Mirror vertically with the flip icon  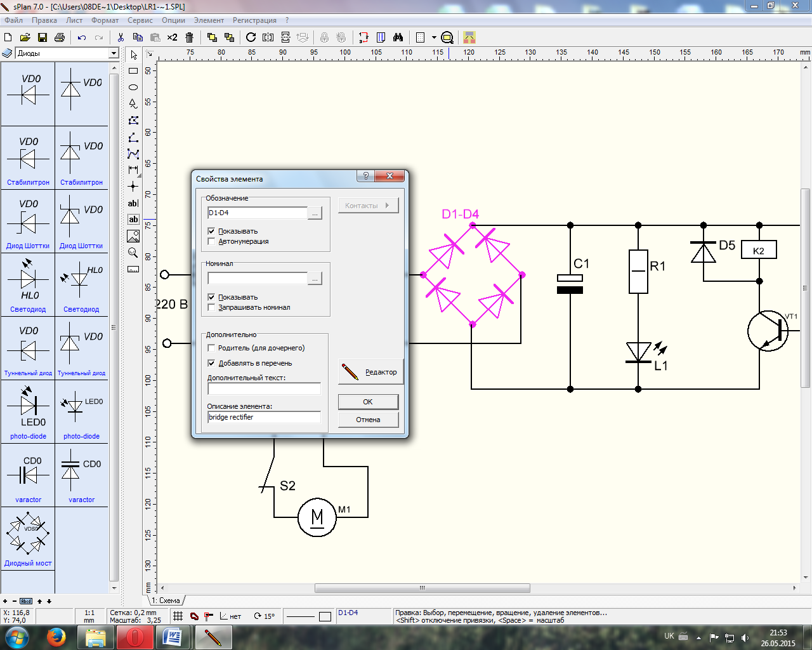(x=285, y=37)
